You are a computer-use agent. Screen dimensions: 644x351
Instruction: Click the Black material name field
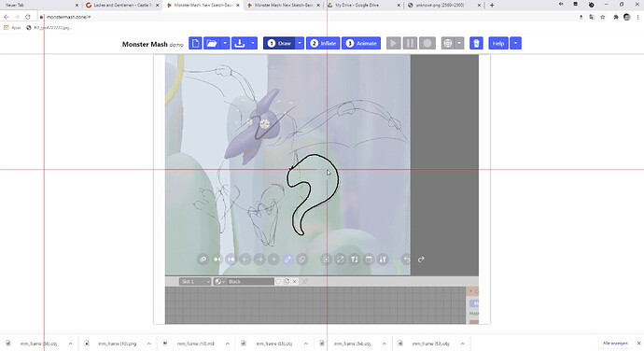pyautogui.click(x=250, y=282)
